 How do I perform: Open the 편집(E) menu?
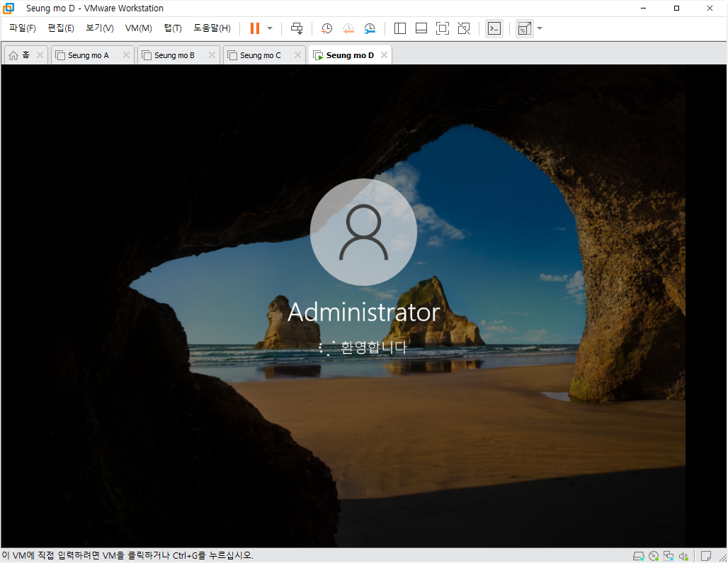coord(61,28)
